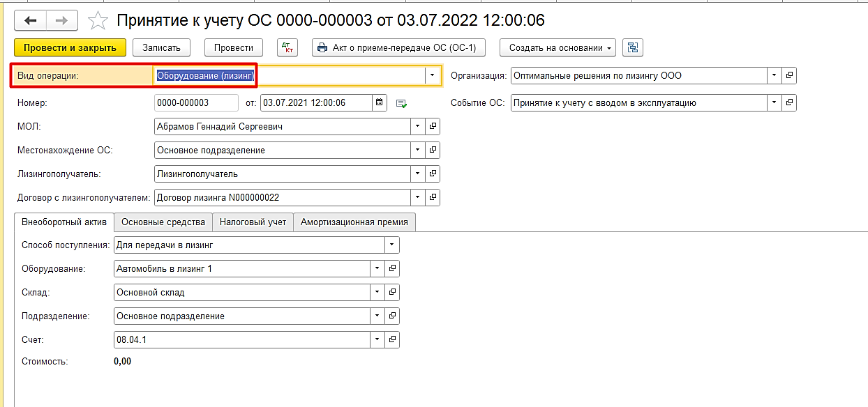The image size is (868, 407).
Task: Open calendar picker next to date field
Action: (x=380, y=103)
